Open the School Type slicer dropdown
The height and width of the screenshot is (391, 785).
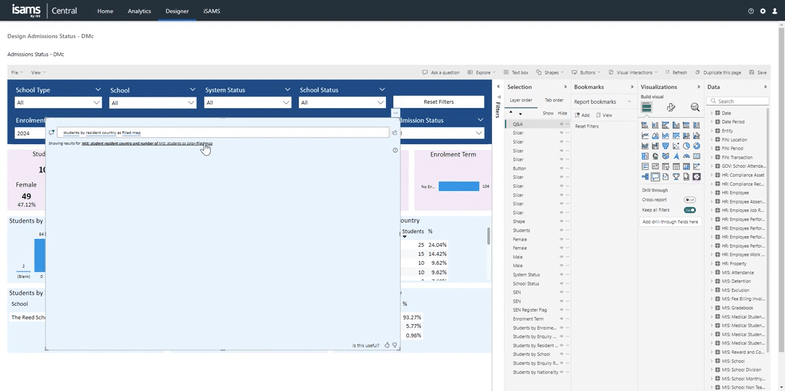(58, 103)
